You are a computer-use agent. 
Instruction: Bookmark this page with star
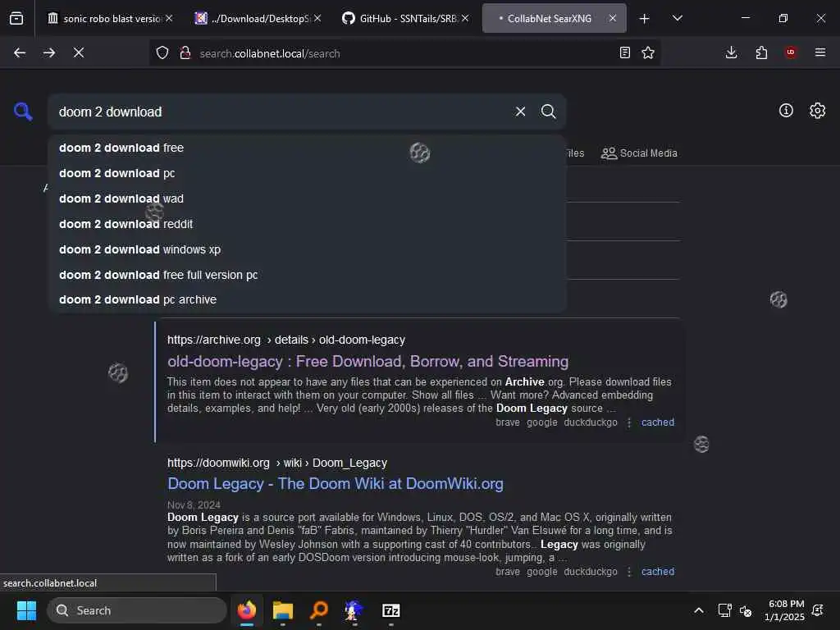point(648,52)
